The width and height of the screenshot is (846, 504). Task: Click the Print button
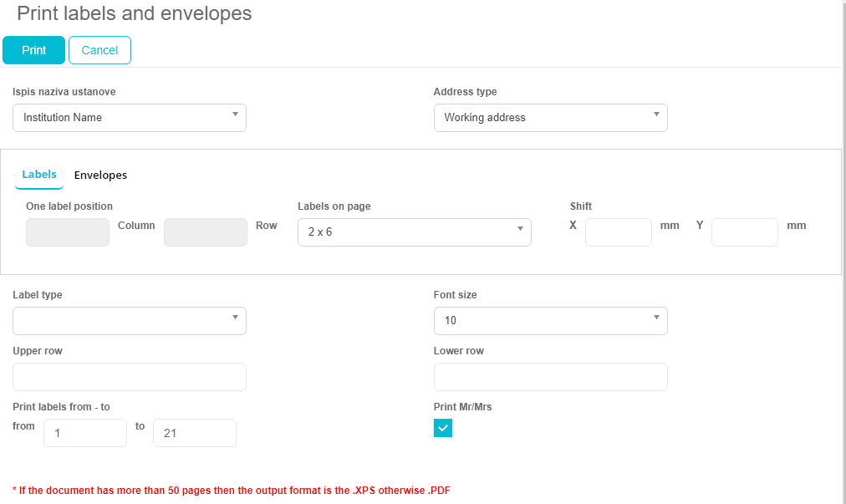33,50
